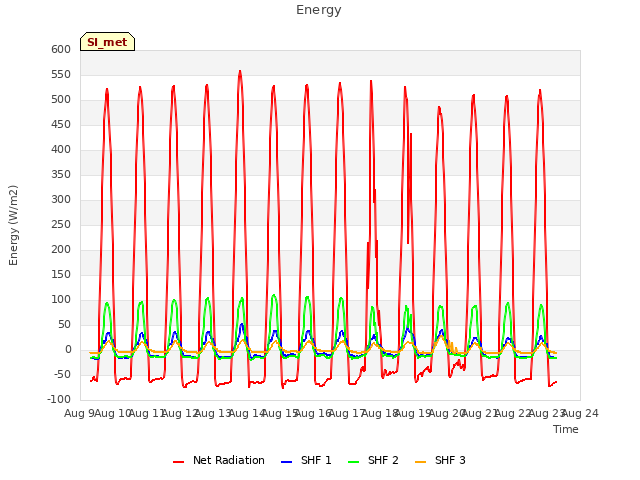Click the 350 y-axis tick label
Image resolution: width=640 pixels, height=480 pixels.
61,175
